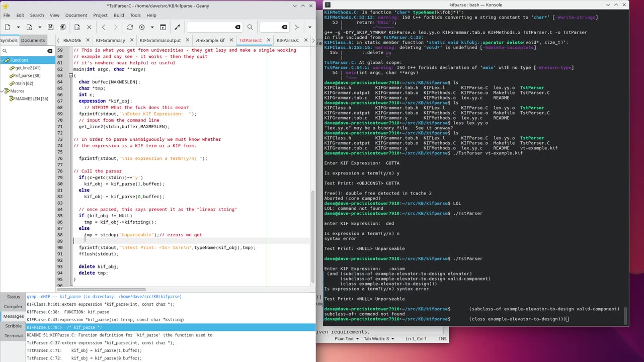Select message row TstParser.C:71
Image resolution: width=644 pixels, height=362 pixels.
(171, 350)
